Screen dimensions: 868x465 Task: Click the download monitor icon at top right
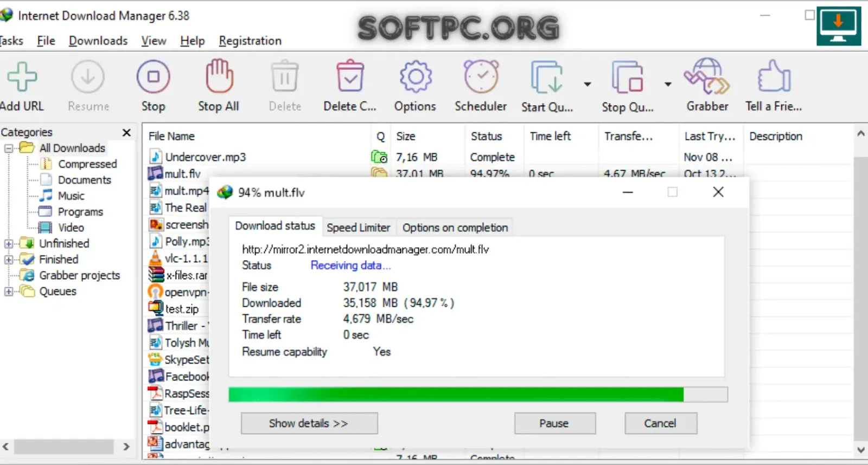coord(839,25)
